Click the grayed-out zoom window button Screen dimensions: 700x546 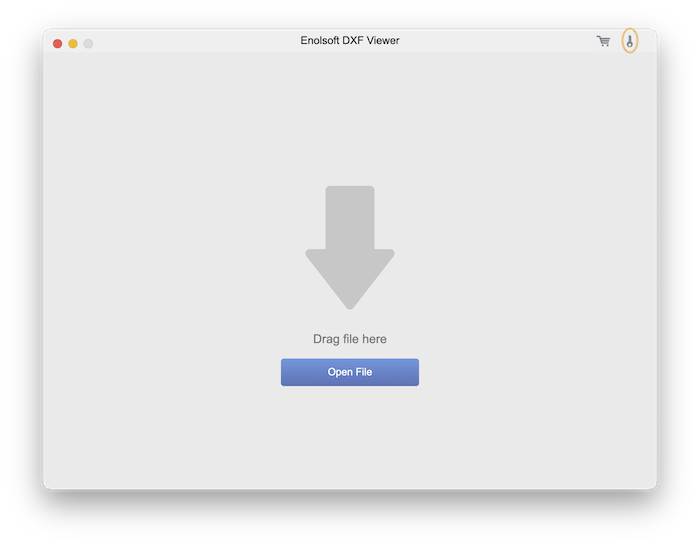coord(88,43)
